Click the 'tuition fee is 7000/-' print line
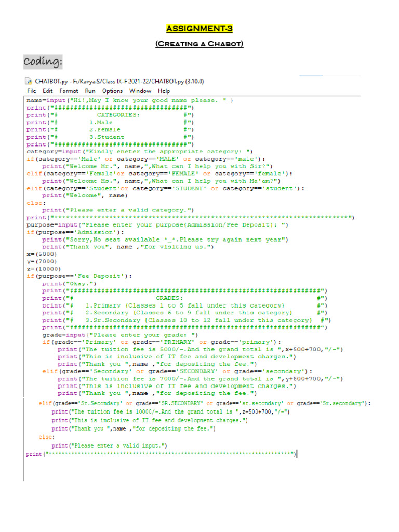 (201, 379)
